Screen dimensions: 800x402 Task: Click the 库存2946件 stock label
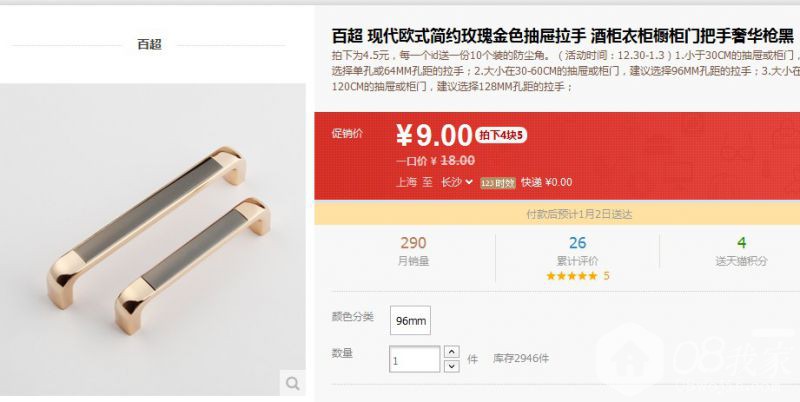521,359
